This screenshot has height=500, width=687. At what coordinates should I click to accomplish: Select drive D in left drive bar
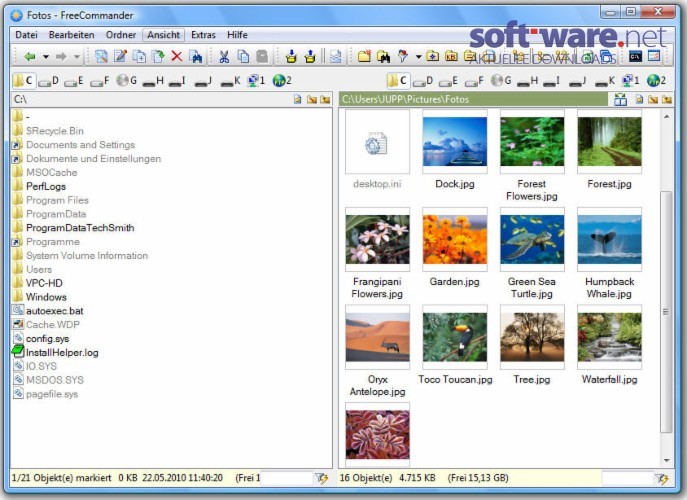click(48, 81)
